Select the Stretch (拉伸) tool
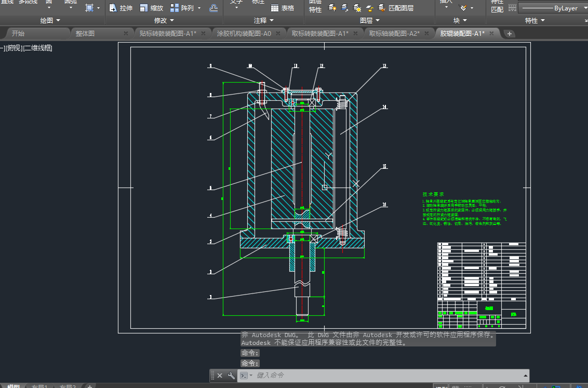 [x=121, y=8]
